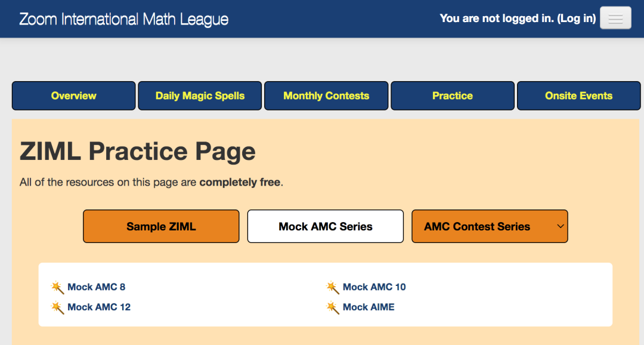Open the Mock AMC 10 link
The width and height of the screenshot is (644, 345).
374,287
